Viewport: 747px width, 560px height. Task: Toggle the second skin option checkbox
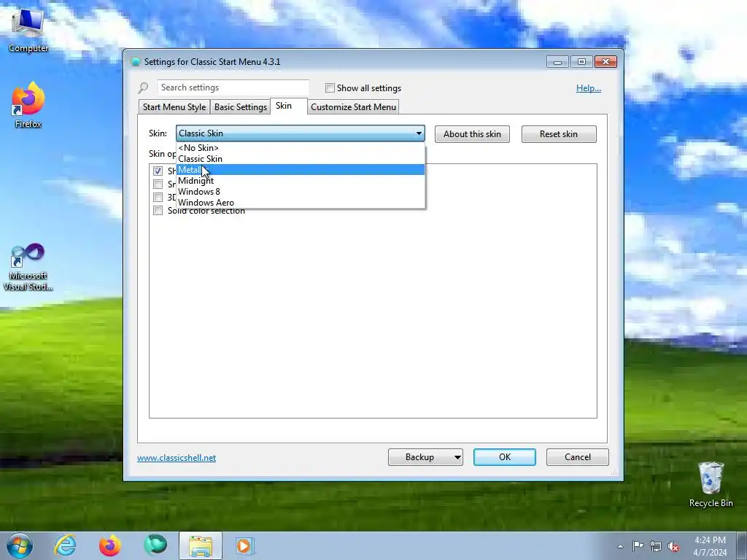158,184
